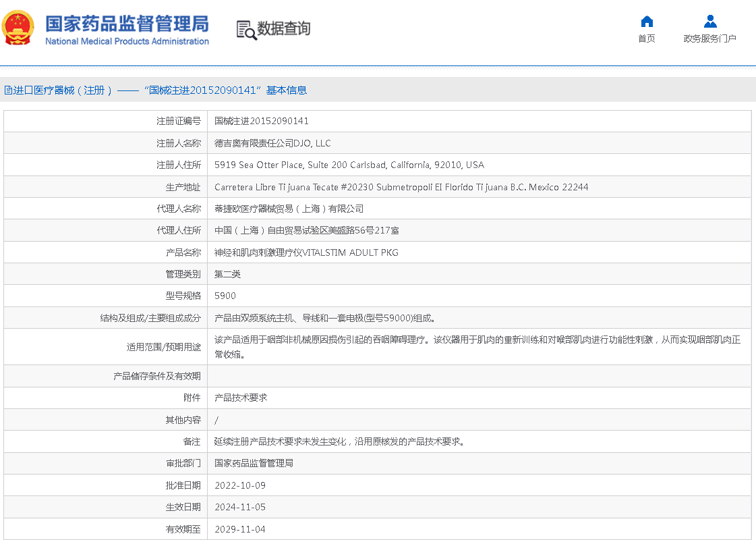Click the national emblem logo icon
The width and height of the screenshot is (756, 540).
18,28
